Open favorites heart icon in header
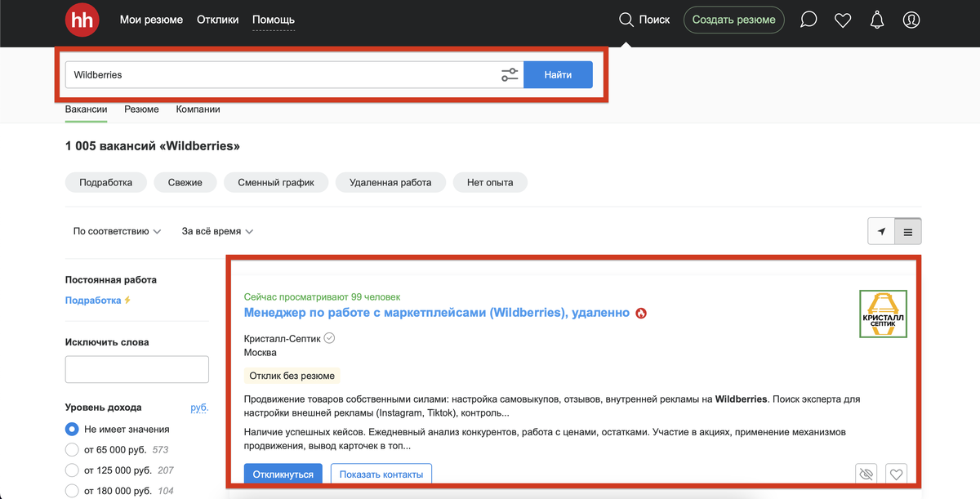The height and width of the screenshot is (499, 980). tap(843, 20)
